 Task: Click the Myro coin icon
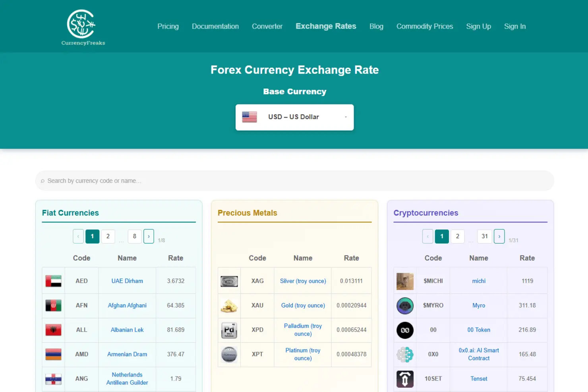(405, 306)
